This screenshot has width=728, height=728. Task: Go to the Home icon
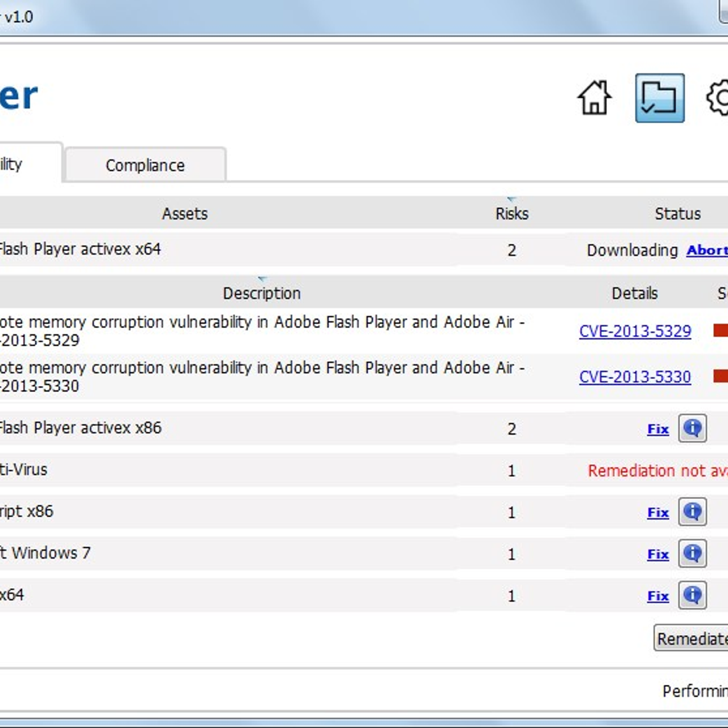click(594, 97)
